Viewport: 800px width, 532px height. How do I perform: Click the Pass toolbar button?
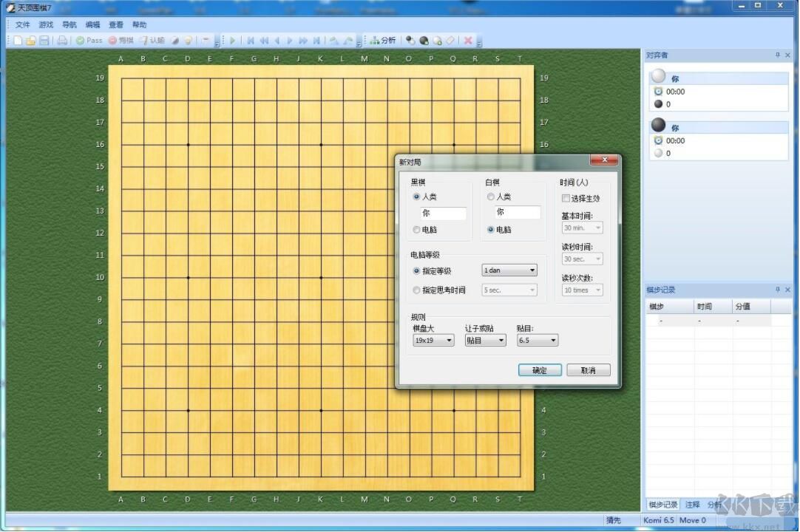89,41
